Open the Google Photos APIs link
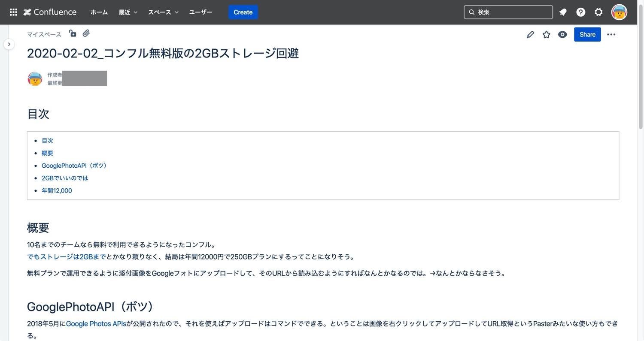 [x=96, y=324]
